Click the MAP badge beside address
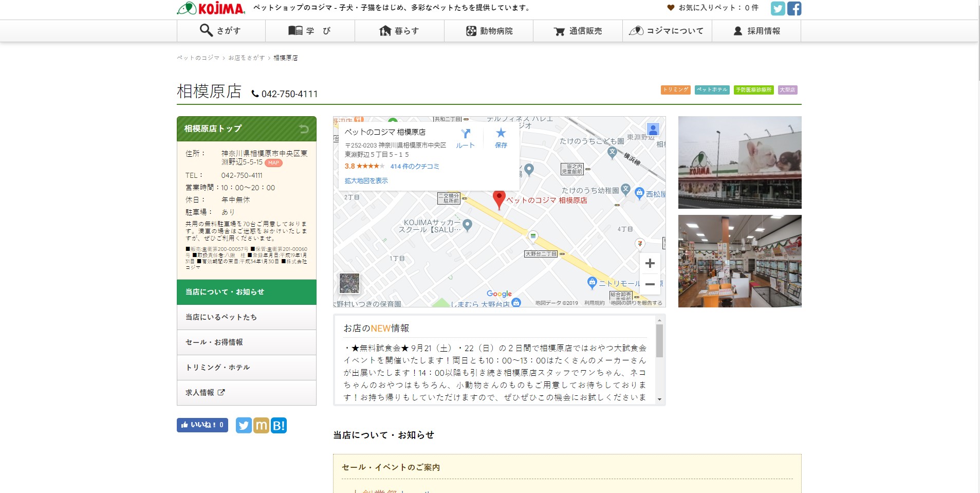Viewport: 980px width, 493px height. point(273,162)
